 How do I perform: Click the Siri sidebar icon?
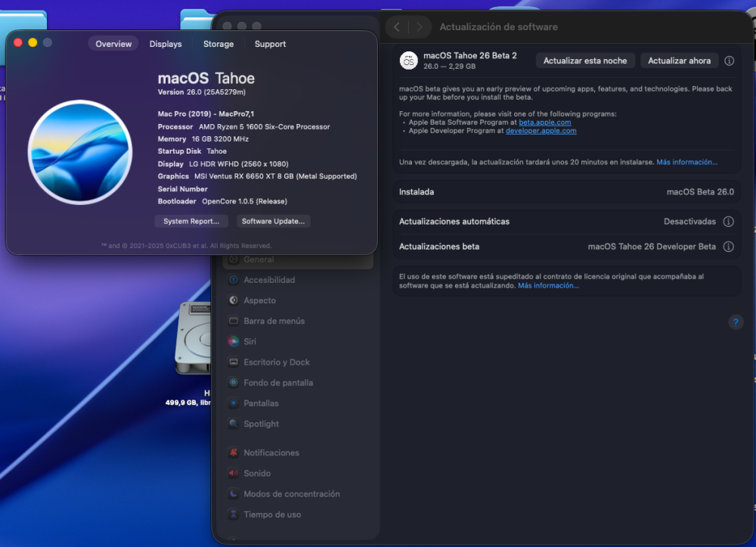coord(234,341)
